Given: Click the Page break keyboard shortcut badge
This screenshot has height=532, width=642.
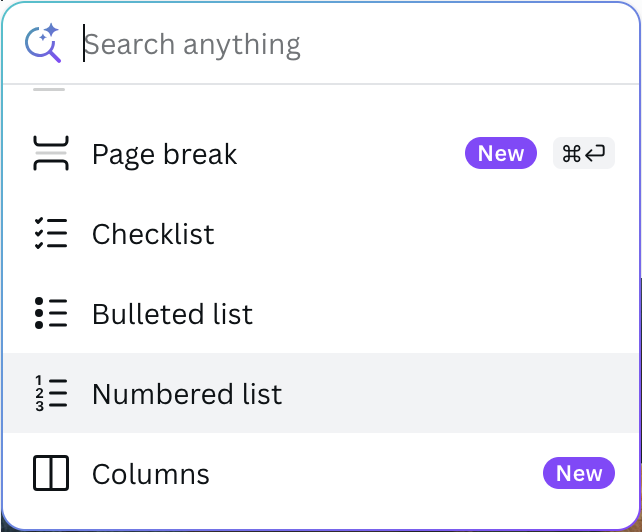Looking at the screenshot, I should point(584,153).
